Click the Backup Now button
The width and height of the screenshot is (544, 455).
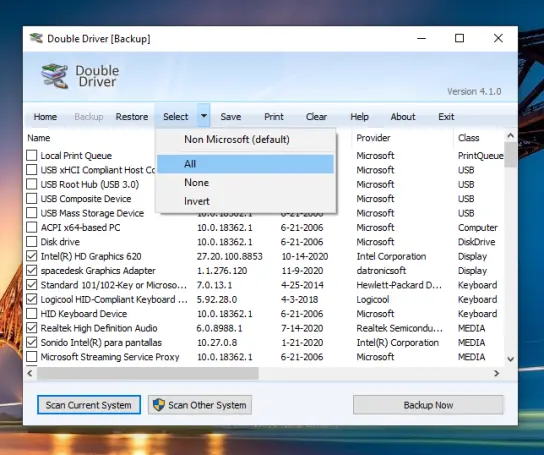(x=428, y=405)
